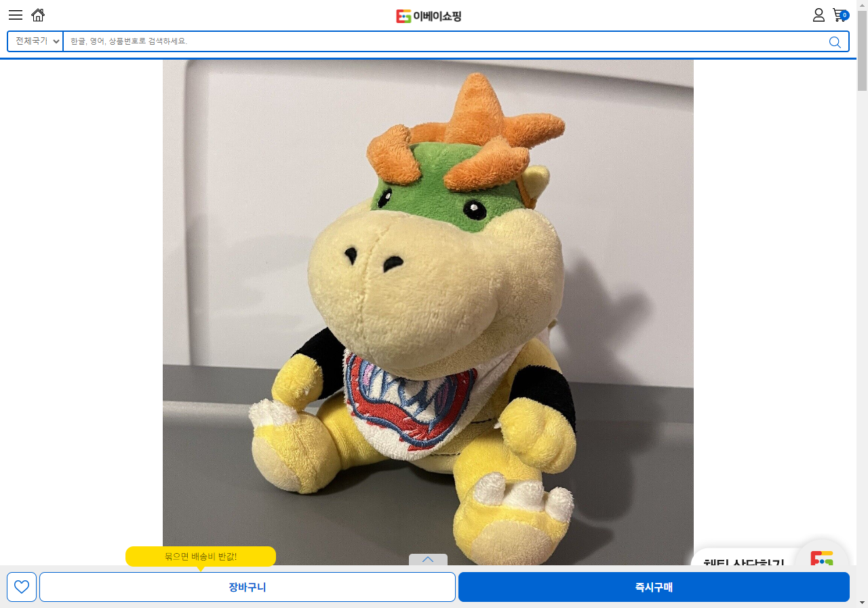Image resolution: width=868 pixels, height=608 pixels.
Task: Open the user account icon
Action: point(818,15)
